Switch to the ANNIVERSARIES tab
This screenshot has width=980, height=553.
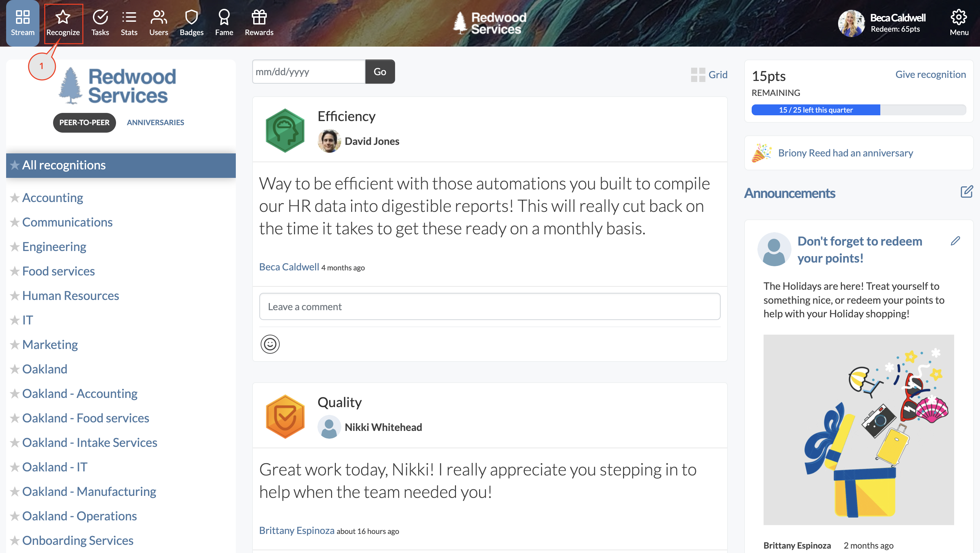coord(155,122)
